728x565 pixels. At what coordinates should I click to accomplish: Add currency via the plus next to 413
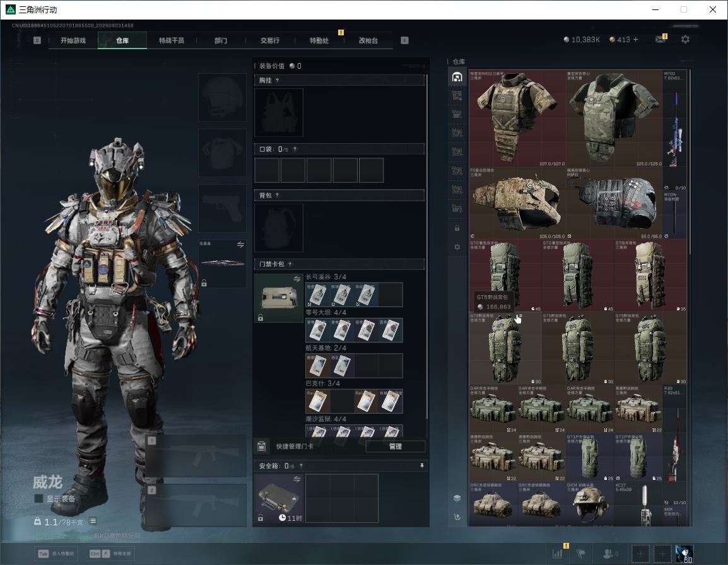tap(636, 40)
